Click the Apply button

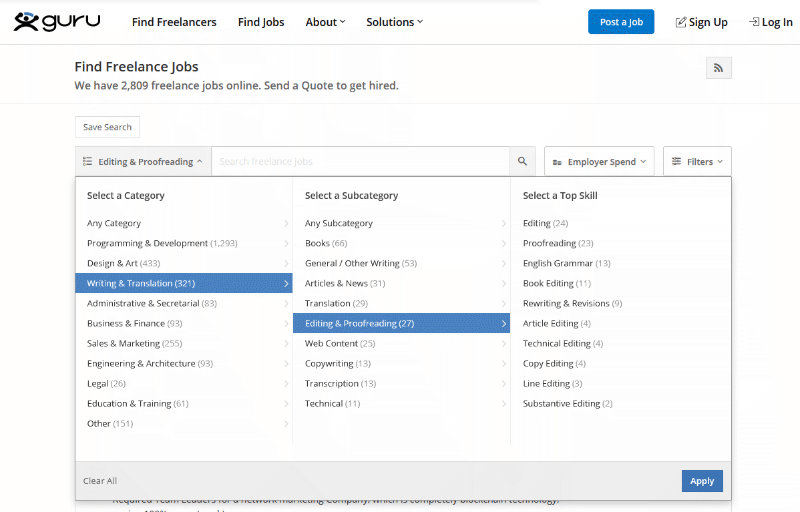click(702, 481)
